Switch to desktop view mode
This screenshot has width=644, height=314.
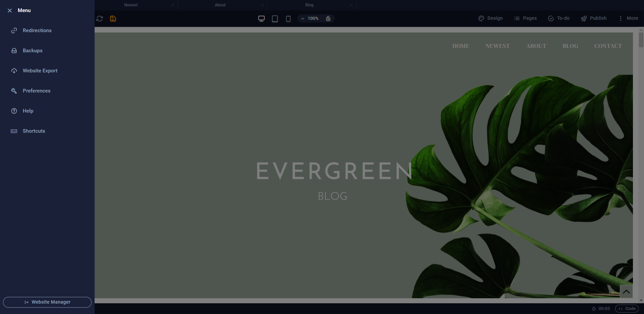coord(261,18)
